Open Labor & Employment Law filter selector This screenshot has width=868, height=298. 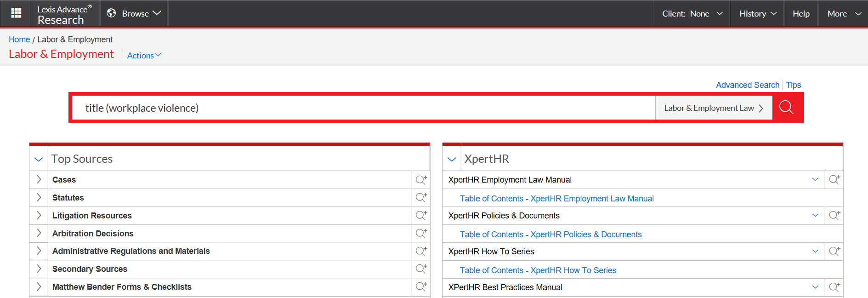tap(714, 108)
